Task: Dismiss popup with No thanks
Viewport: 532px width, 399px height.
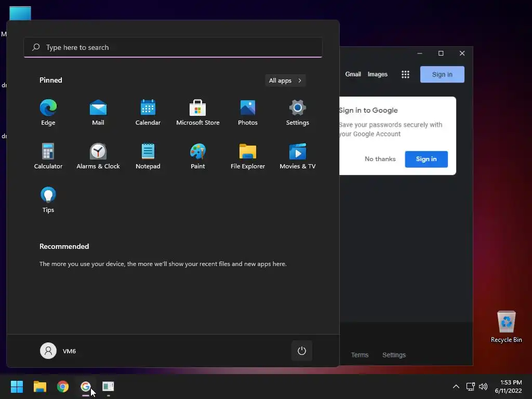Action: [380, 159]
